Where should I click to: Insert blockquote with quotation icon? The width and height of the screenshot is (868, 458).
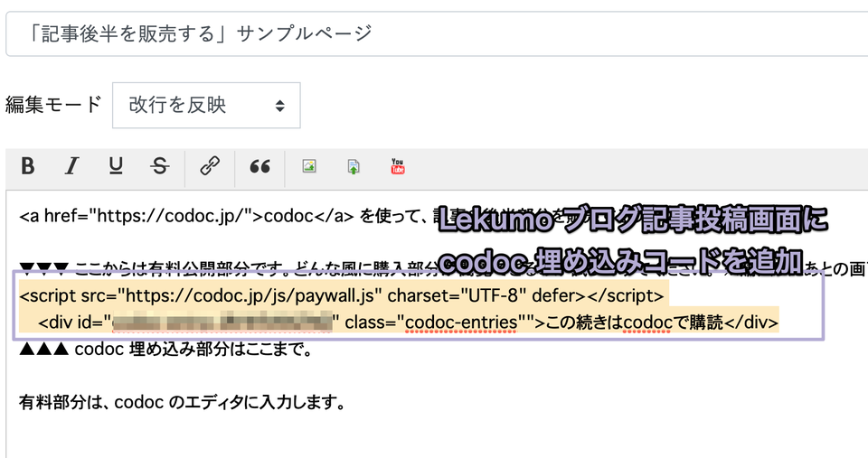pyautogui.click(x=259, y=166)
